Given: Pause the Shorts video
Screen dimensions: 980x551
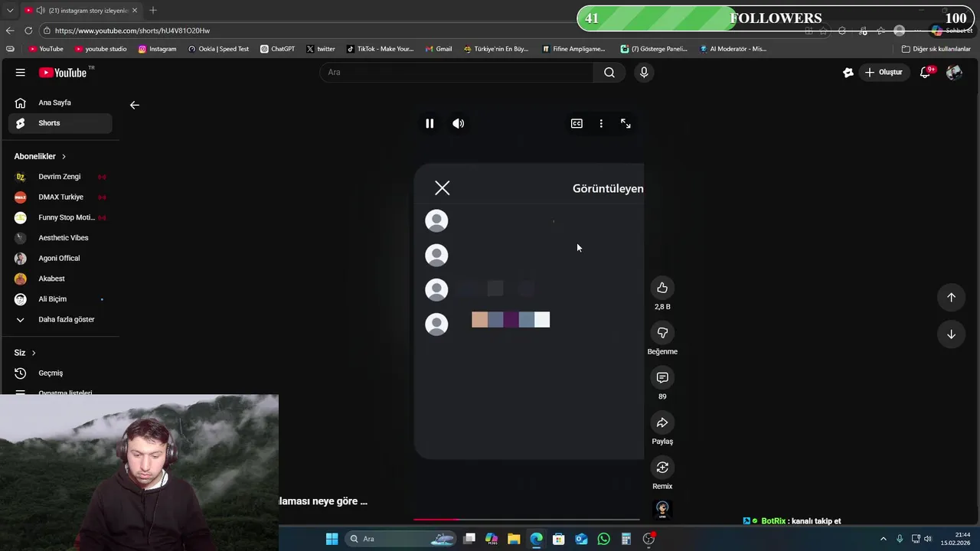Looking at the screenshot, I should pos(430,123).
